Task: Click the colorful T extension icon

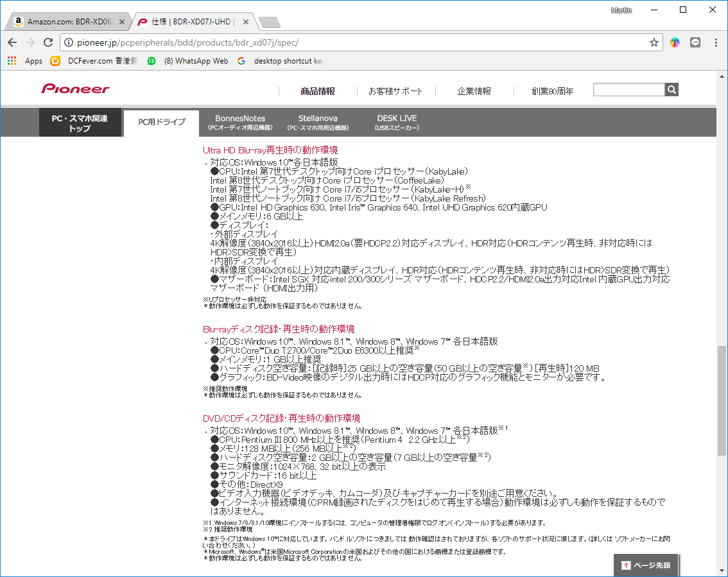Action: point(675,43)
